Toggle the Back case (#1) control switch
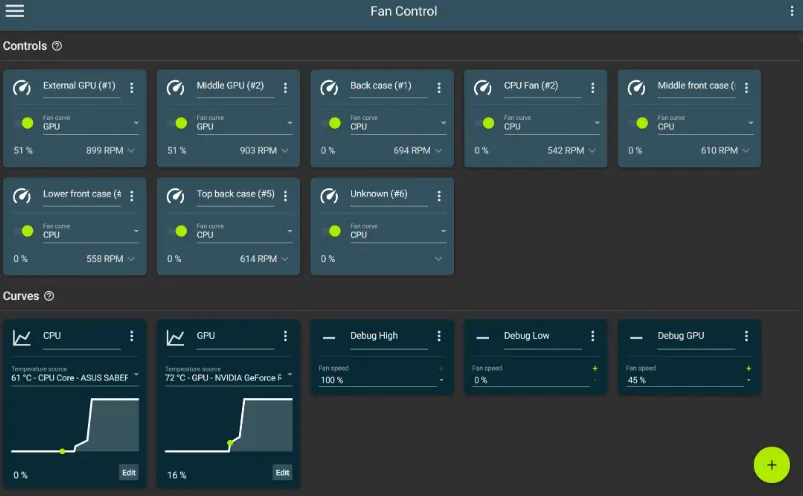The width and height of the screenshot is (803, 496). (331, 123)
